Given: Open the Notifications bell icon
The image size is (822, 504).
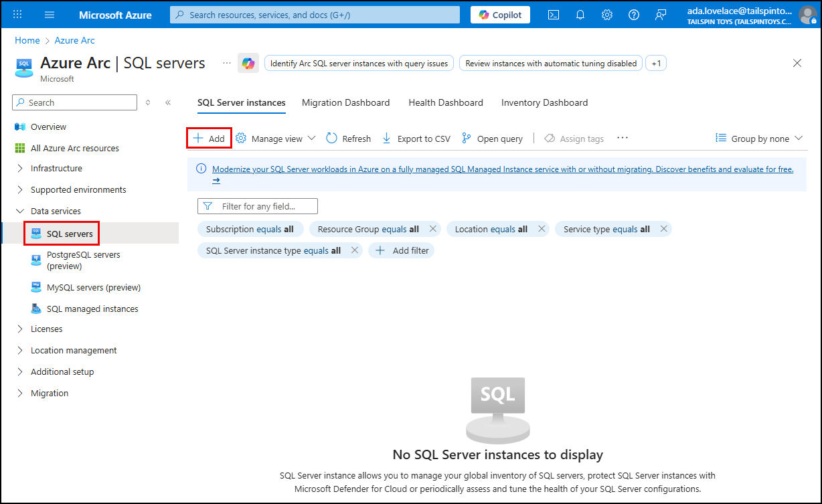Looking at the screenshot, I should (x=580, y=14).
